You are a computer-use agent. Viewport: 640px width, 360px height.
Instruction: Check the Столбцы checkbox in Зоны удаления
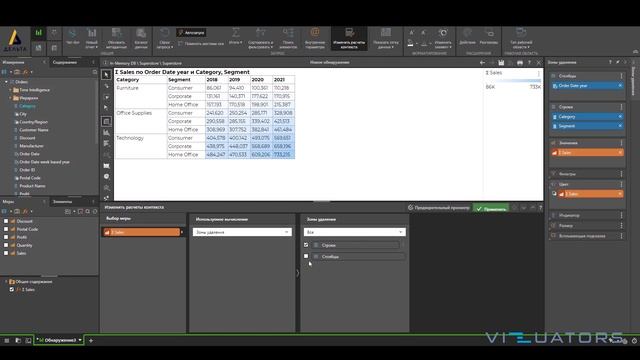coord(306,256)
